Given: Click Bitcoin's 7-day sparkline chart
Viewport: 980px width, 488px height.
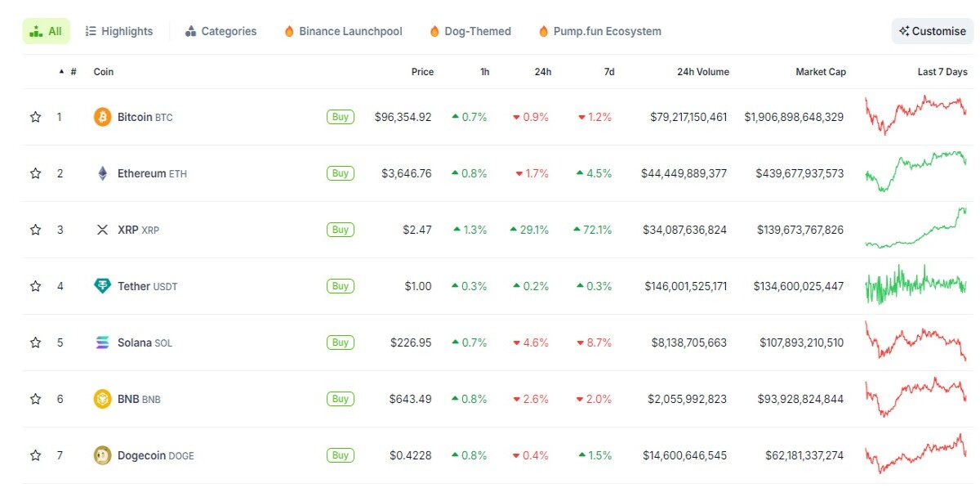Looking at the screenshot, I should click(915, 114).
